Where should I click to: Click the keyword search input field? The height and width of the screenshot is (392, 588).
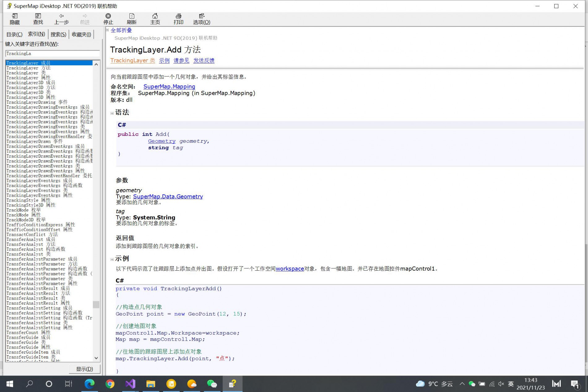point(53,54)
